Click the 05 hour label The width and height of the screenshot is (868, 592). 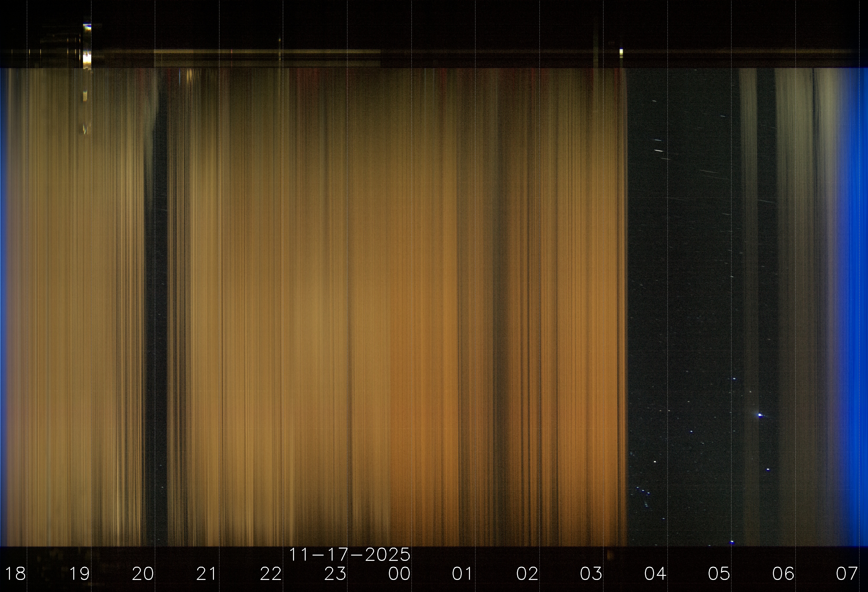[719, 574]
